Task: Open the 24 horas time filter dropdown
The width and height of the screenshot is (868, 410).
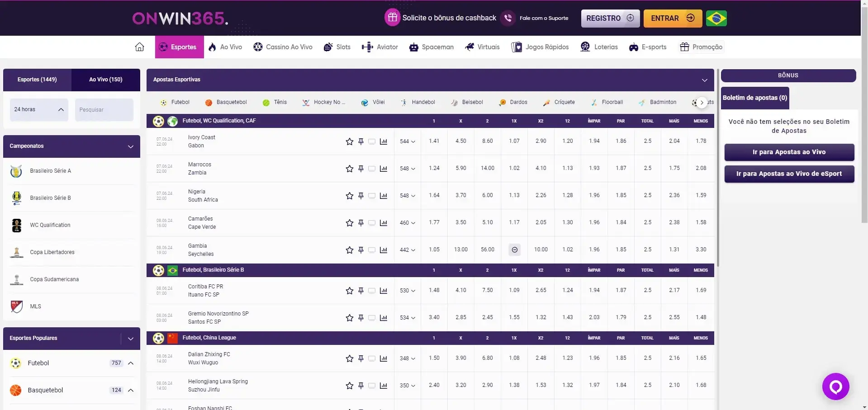Action: point(39,110)
